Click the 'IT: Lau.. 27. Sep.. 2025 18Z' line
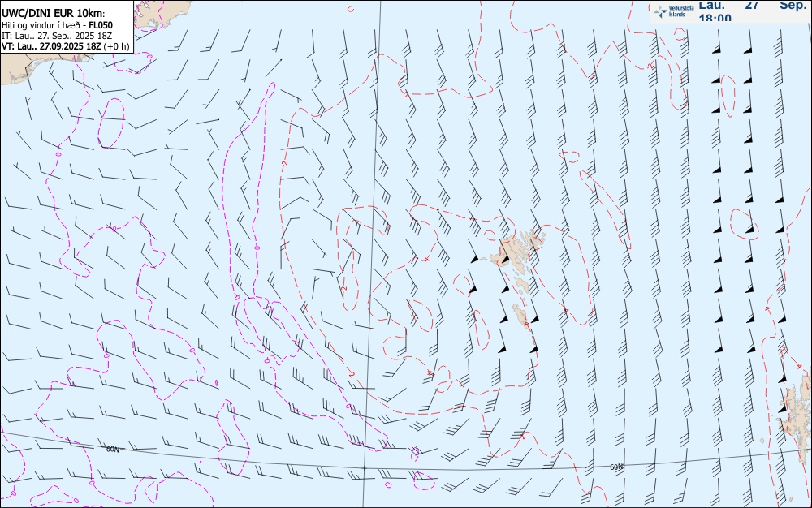This screenshot has height=508, width=812. 57,36
